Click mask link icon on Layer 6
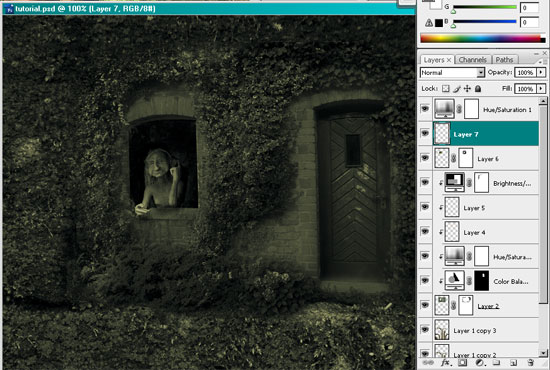 (454, 159)
